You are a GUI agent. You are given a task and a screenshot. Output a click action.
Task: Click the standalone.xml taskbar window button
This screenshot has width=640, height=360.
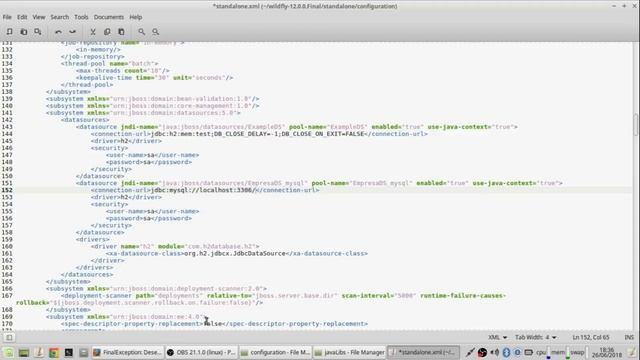pyautogui.click(x=423, y=352)
